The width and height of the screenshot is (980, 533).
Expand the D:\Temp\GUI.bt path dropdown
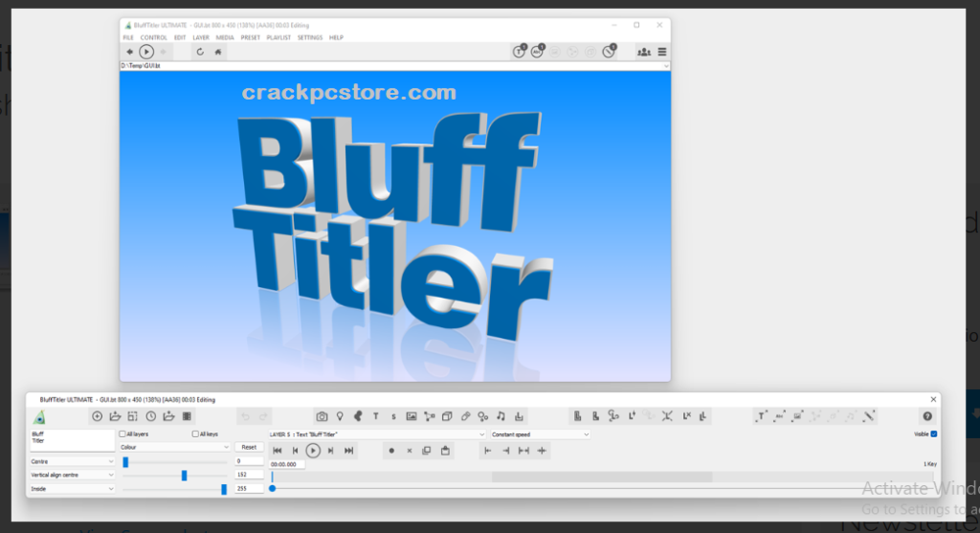[x=666, y=66]
